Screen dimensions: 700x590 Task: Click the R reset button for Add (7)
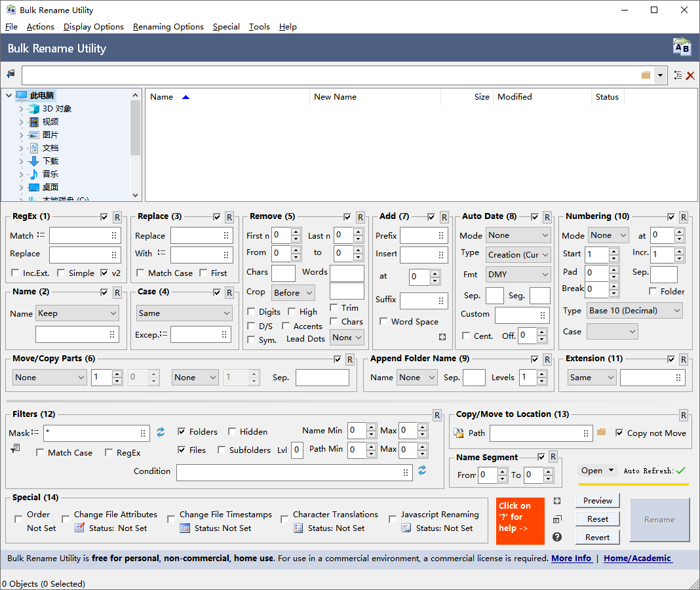click(444, 217)
